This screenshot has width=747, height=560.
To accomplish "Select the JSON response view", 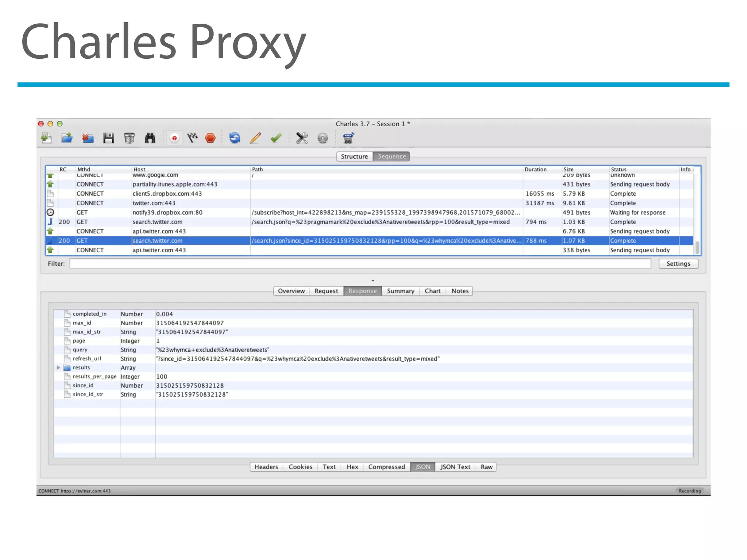I will [x=423, y=467].
